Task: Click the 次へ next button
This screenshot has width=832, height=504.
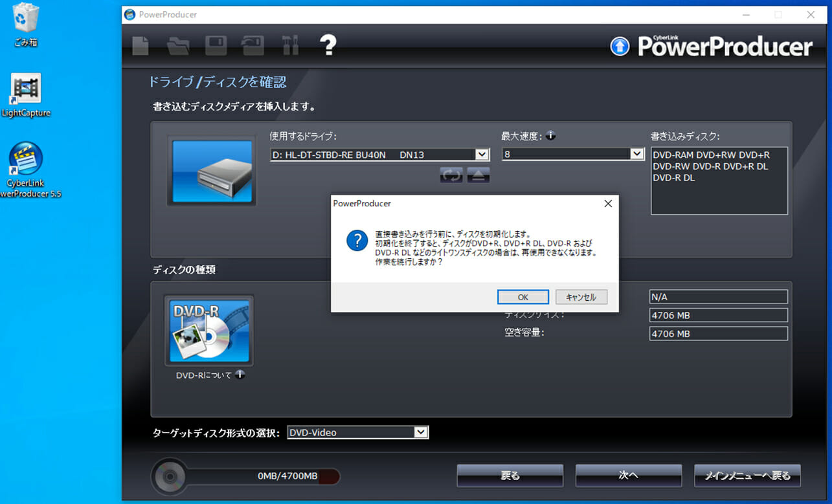Action: 629,476
